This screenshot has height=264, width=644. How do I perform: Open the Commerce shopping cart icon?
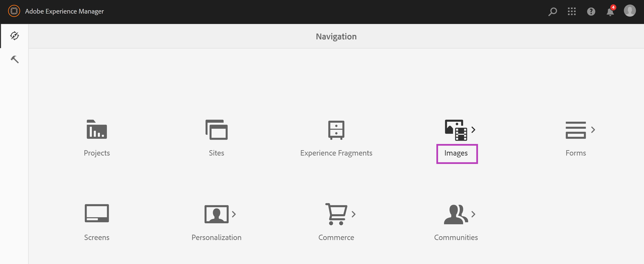[336, 214]
